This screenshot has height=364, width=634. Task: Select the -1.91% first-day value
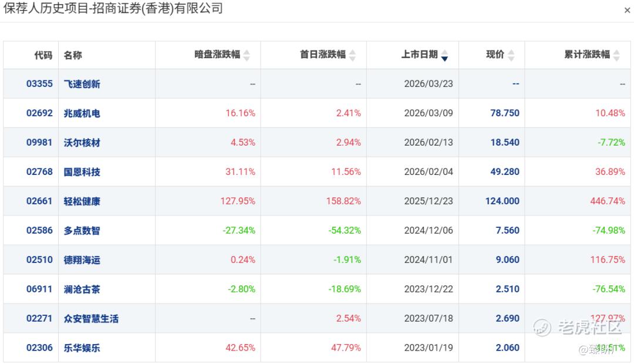click(x=347, y=259)
